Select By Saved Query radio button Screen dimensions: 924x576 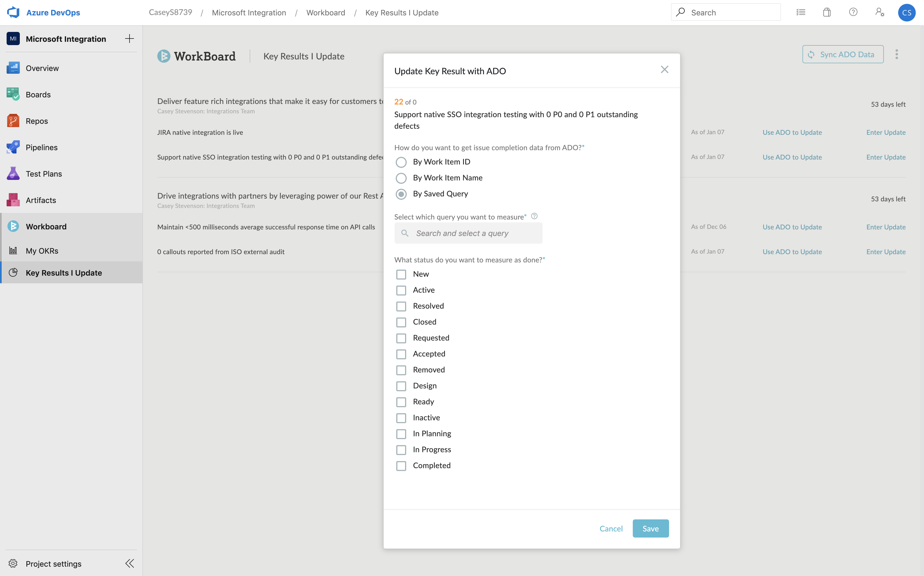(401, 194)
